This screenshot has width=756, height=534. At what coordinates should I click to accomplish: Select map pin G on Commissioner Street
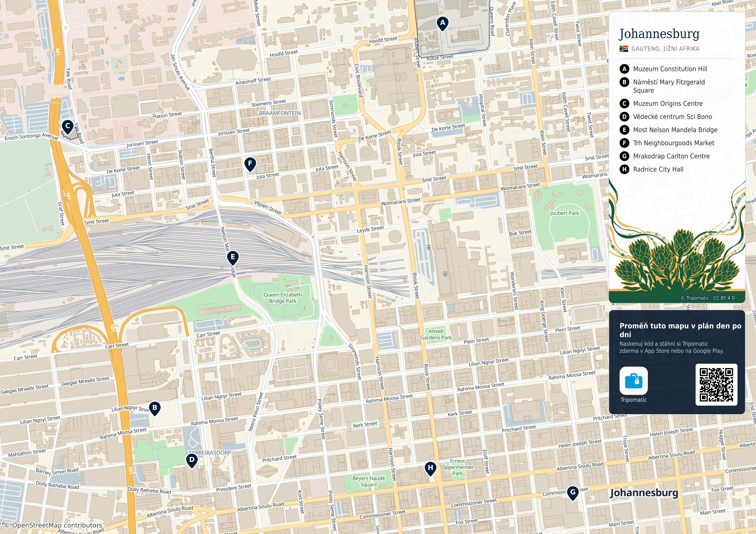point(573,493)
